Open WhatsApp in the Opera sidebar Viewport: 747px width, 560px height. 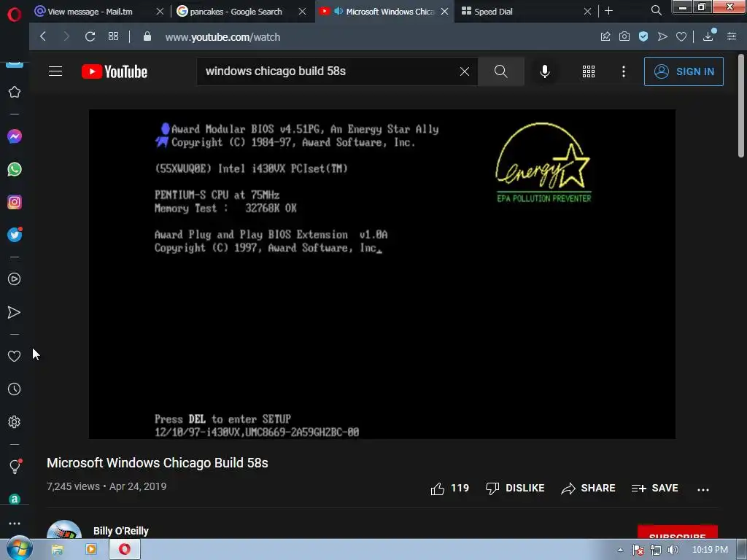15,169
